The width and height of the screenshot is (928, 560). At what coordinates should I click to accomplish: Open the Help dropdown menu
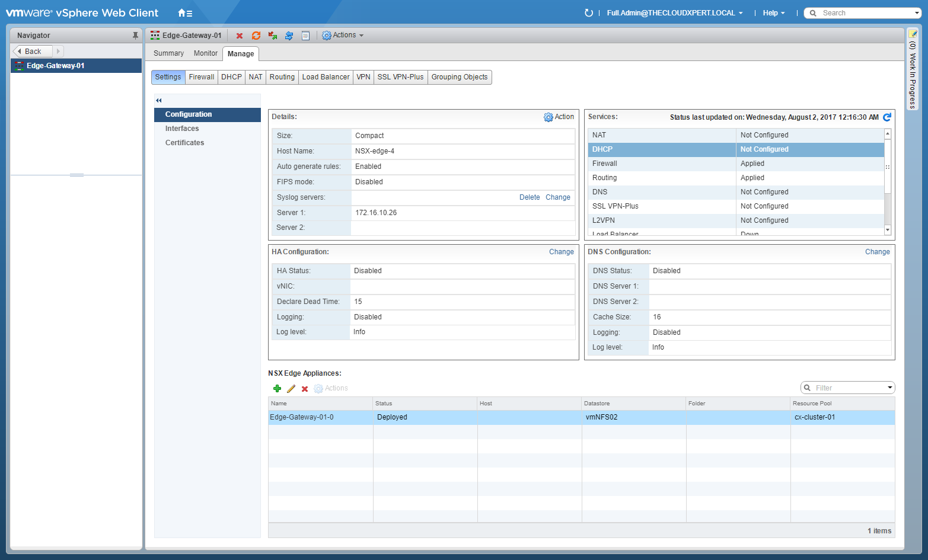[x=773, y=13]
